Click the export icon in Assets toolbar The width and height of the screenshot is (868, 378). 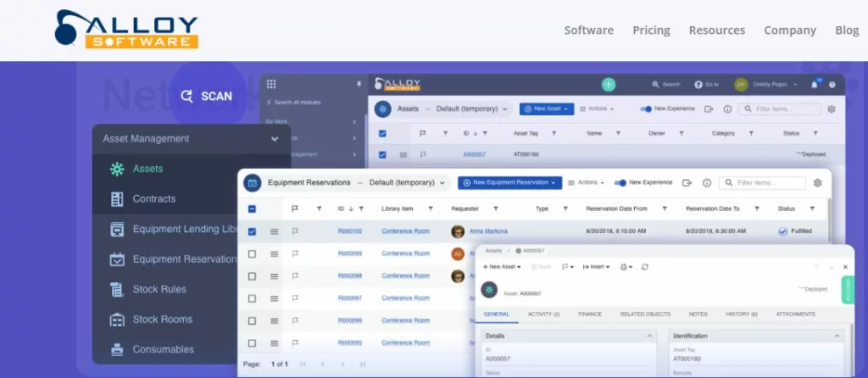709,109
